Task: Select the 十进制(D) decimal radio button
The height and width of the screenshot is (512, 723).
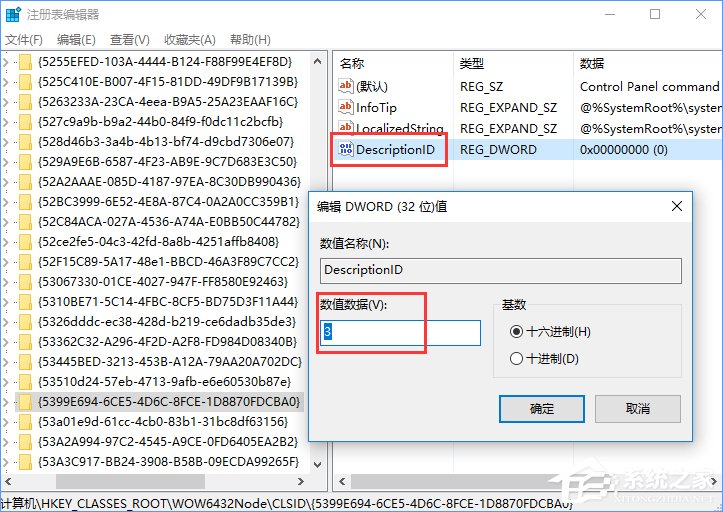Action: point(516,358)
